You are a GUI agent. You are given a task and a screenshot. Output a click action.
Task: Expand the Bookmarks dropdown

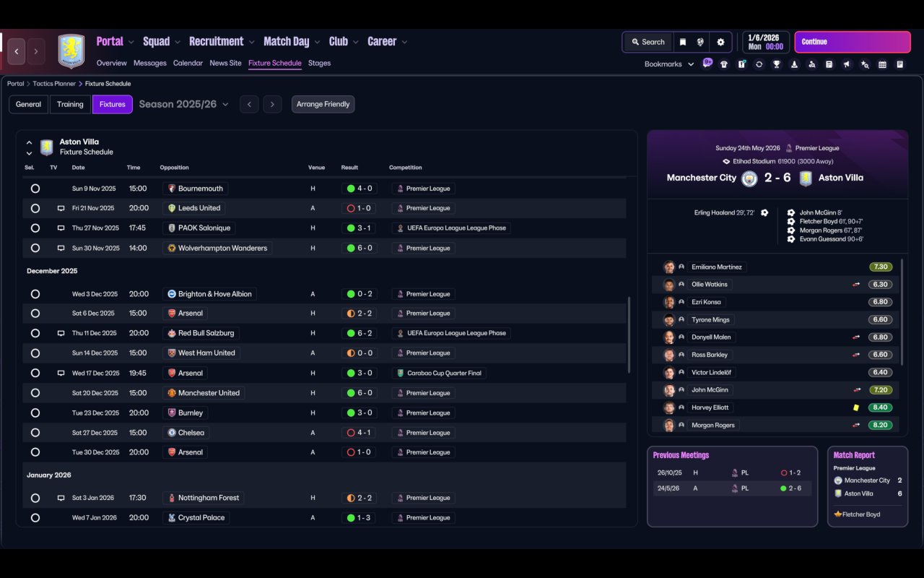[669, 64]
